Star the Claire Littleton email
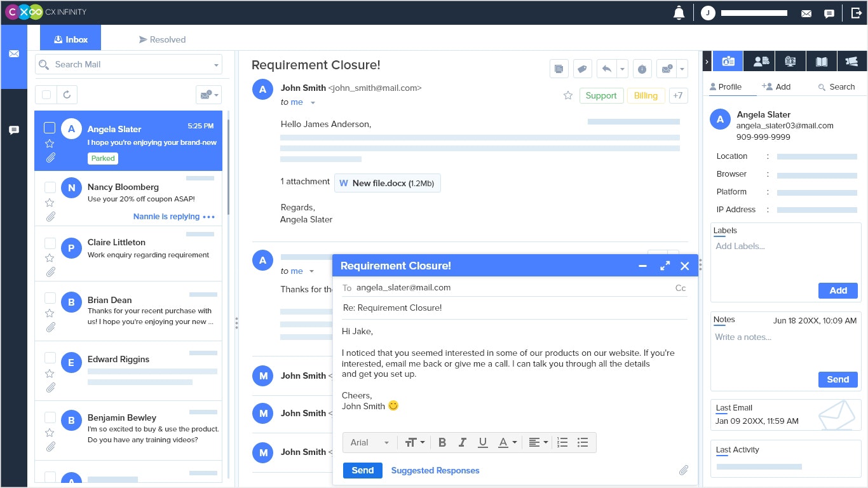Screen dimensions: 868x488 (50, 258)
